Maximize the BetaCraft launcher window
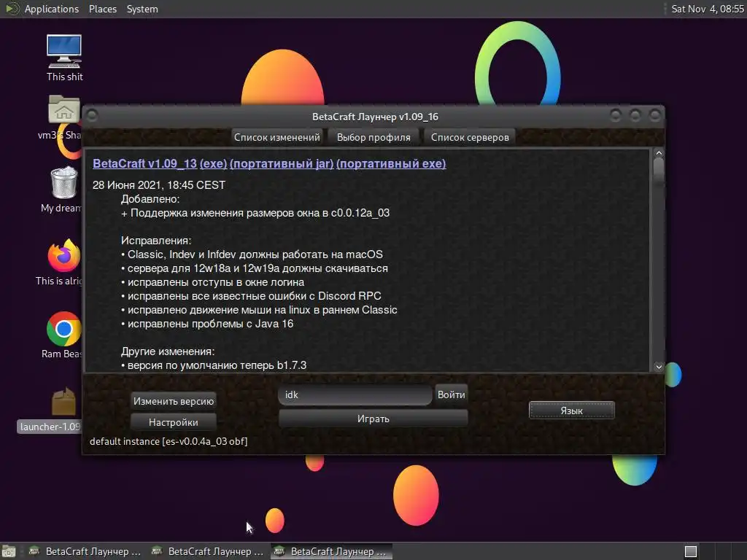Viewport: 747px width, 560px height. point(635,115)
